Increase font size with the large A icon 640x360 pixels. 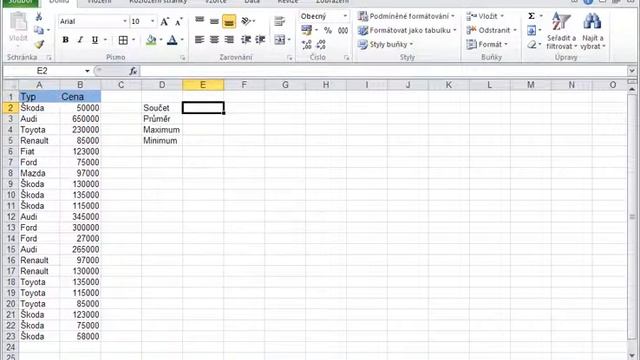tap(164, 22)
